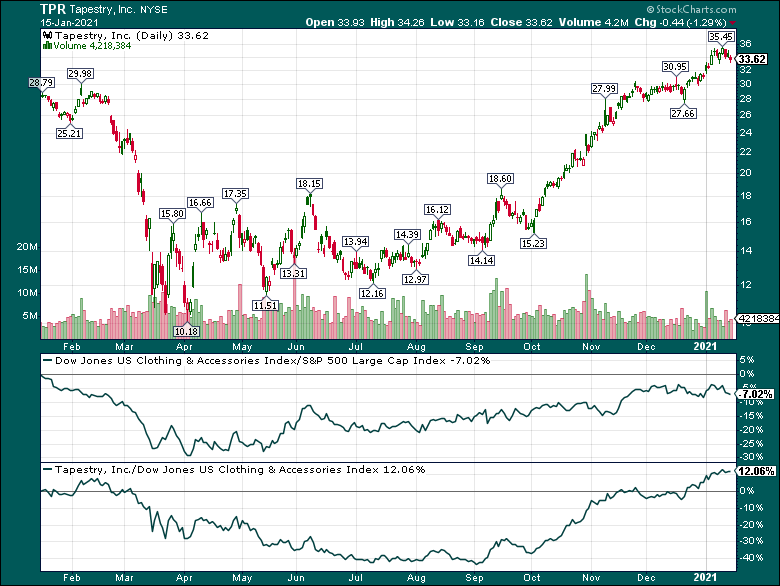Click the 30.95 price annotation
Image resolution: width=780 pixels, height=586 pixels.
tap(675, 67)
